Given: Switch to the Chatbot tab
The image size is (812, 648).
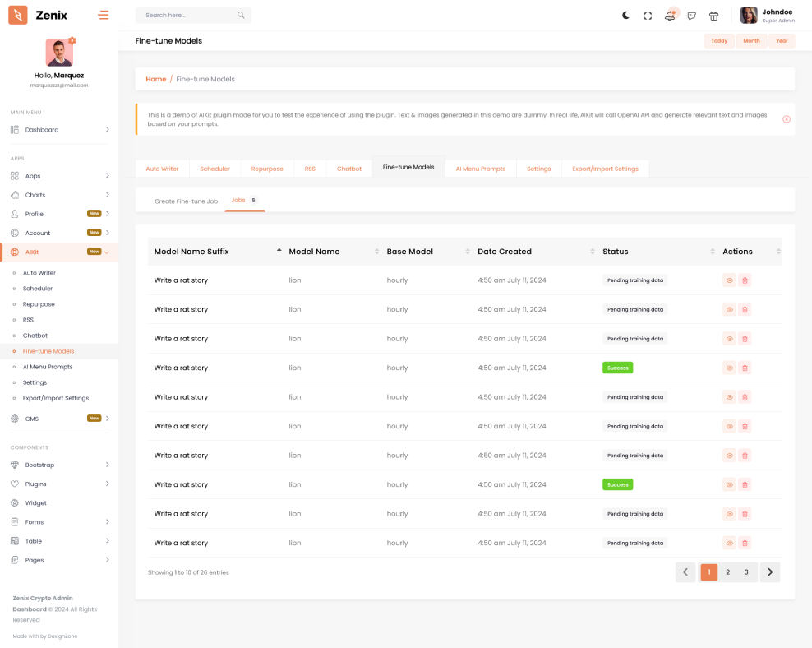Looking at the screenshot, I should [x=348, y=169].
